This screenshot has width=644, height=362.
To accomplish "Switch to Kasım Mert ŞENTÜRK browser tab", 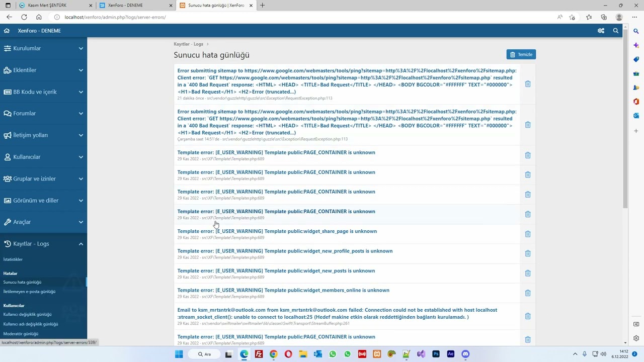I will click(54, 5).
